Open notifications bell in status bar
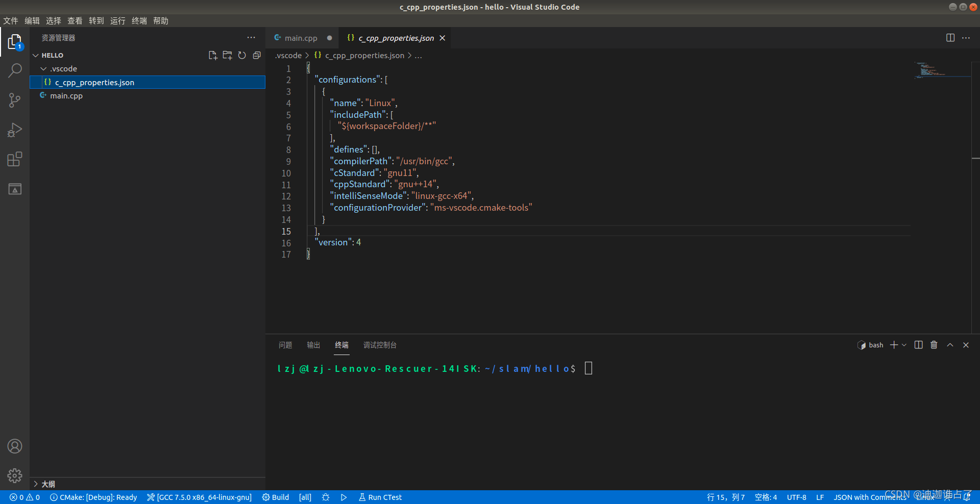Image resolution: width=980 pixels, height=504 pixels. point(967,497)
